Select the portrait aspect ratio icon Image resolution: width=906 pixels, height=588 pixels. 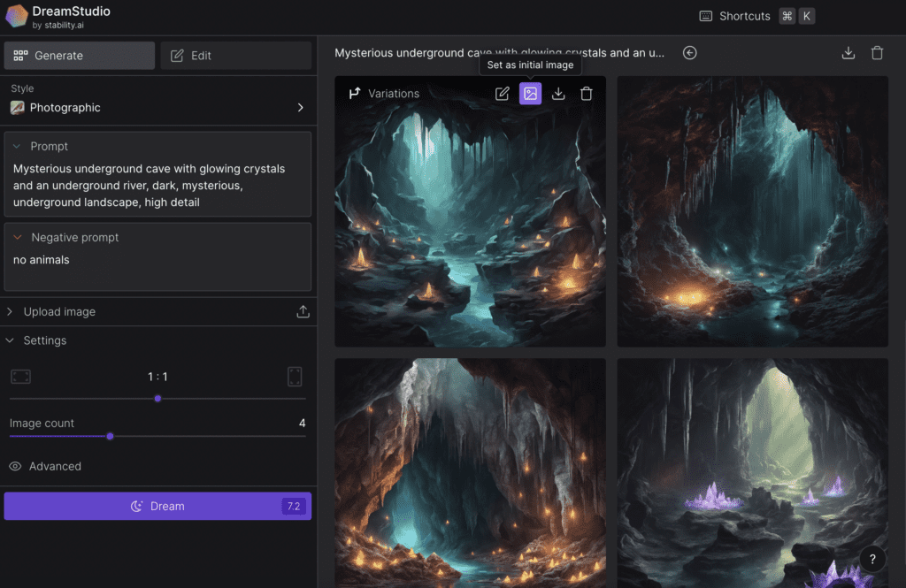[295, 377]
